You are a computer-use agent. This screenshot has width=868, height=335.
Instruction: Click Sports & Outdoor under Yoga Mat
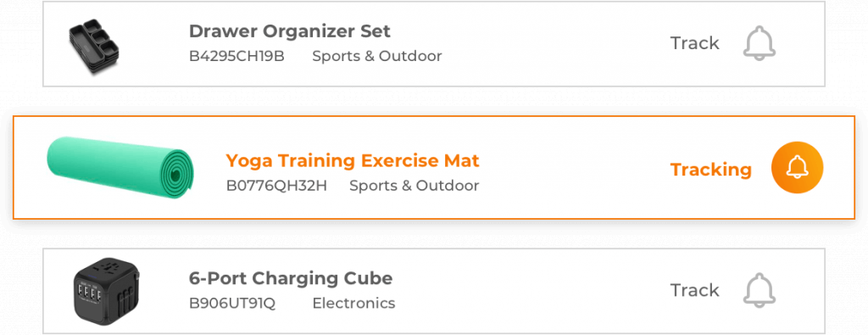coord(414,186)
